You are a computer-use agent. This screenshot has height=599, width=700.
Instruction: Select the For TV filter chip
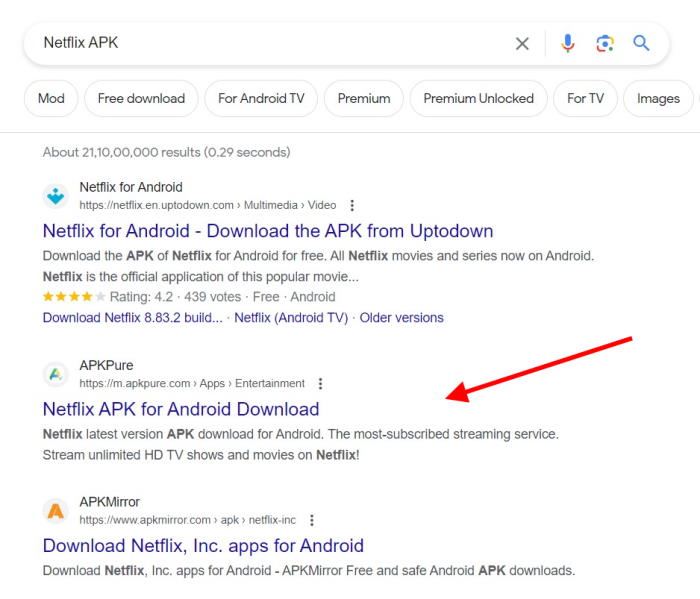click(585, 98)
